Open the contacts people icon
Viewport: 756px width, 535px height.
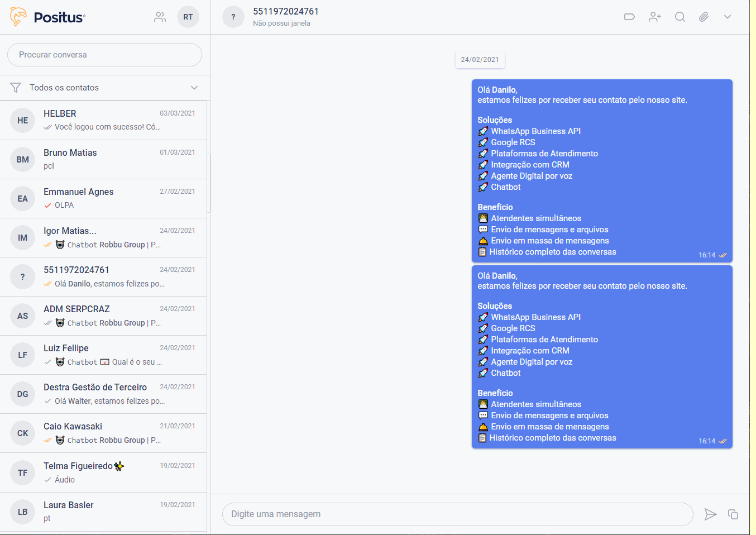[160, 17]
